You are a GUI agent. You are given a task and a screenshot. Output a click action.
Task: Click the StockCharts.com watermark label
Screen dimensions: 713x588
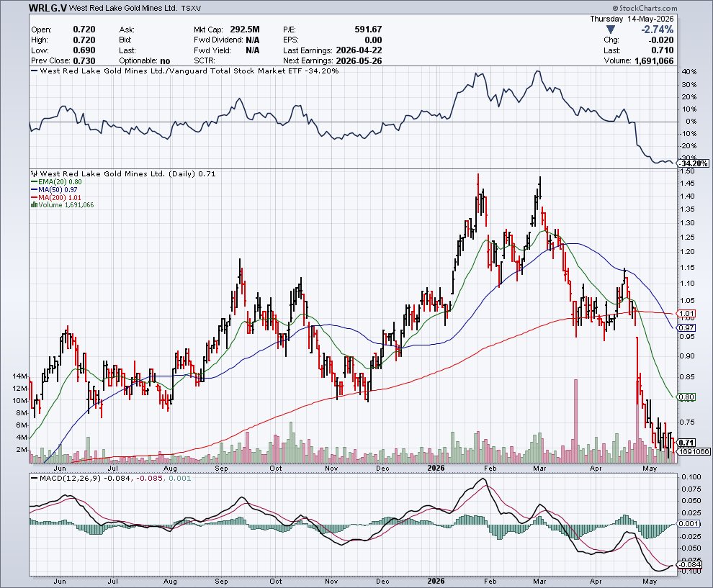point(645,8)
